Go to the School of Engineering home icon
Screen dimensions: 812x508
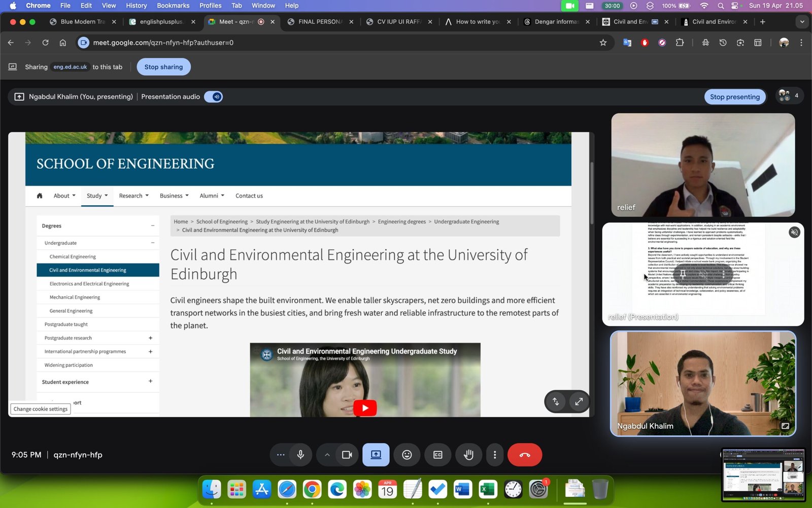(40, 196)
